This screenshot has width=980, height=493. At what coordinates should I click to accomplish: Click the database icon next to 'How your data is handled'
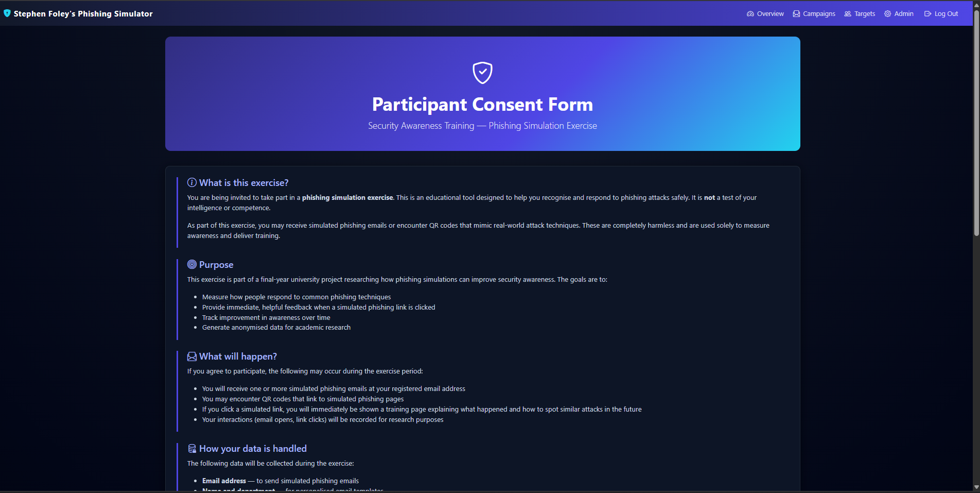pos(191,448)
